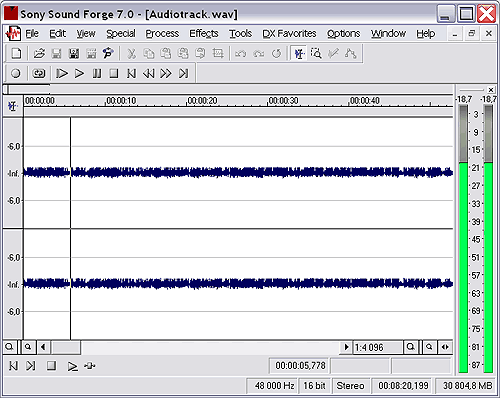Click Play Normal in data window playbar
Screen dimensions: 500x398
pos(72,366)
